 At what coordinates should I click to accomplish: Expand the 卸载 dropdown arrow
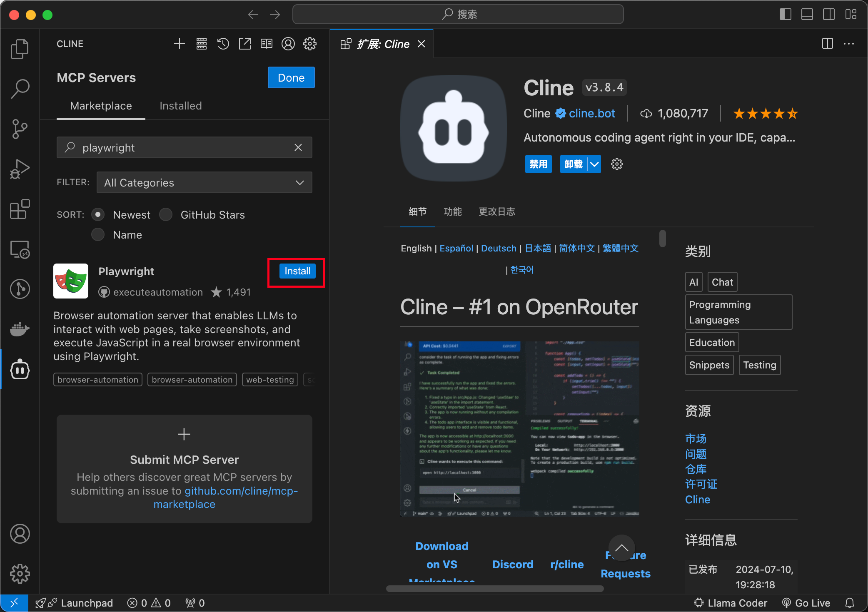point(594,164)
